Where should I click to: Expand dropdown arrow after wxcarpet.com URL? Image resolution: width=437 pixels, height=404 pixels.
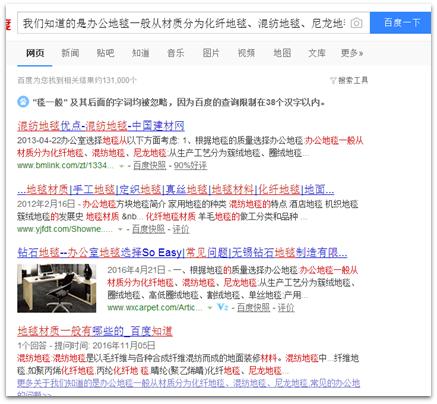pos(210,308)
